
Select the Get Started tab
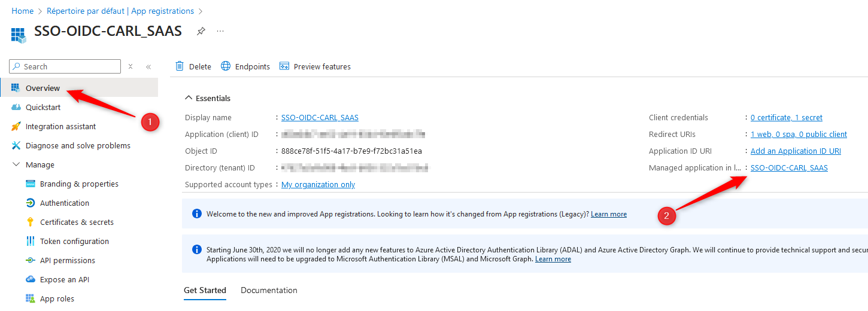pyautogui.click(x=205, y=290)
